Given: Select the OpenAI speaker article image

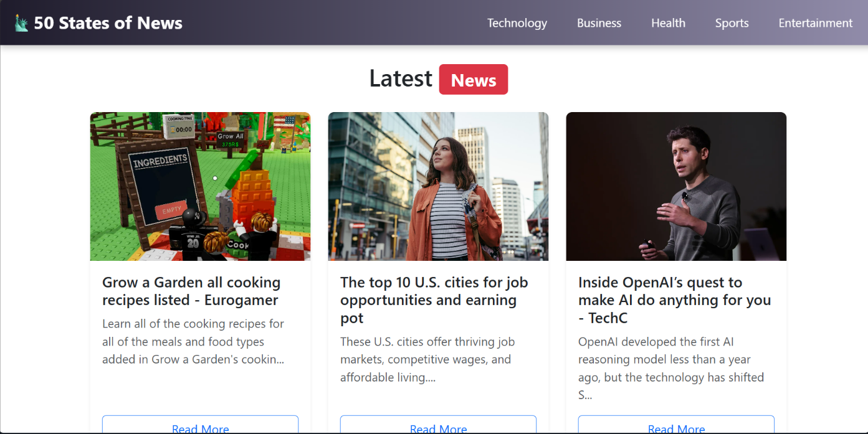Looking at the screenshot, I should tap(676, 186).
